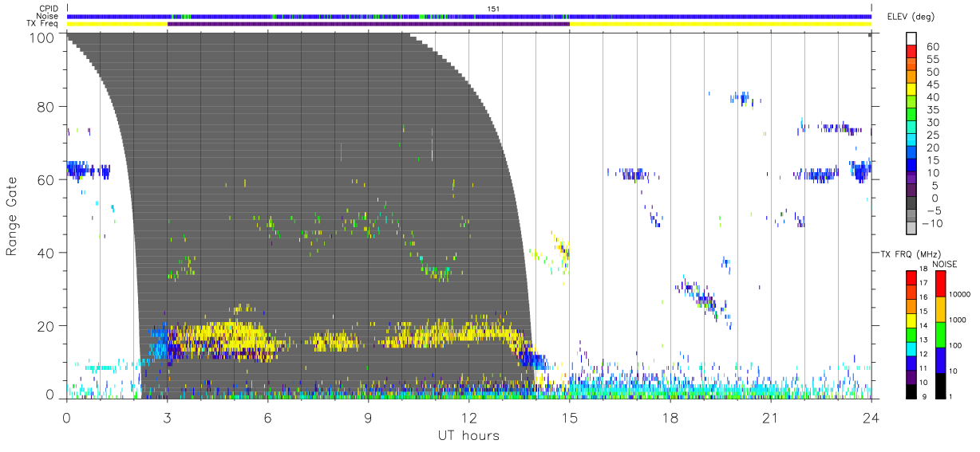Click the 1 label on the NOISE scale
This screenshot has width=980, height=452.
click(952, 395)
